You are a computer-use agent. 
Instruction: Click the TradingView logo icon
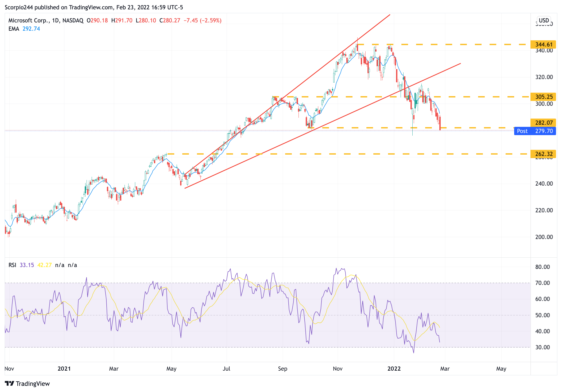(9, 383)
